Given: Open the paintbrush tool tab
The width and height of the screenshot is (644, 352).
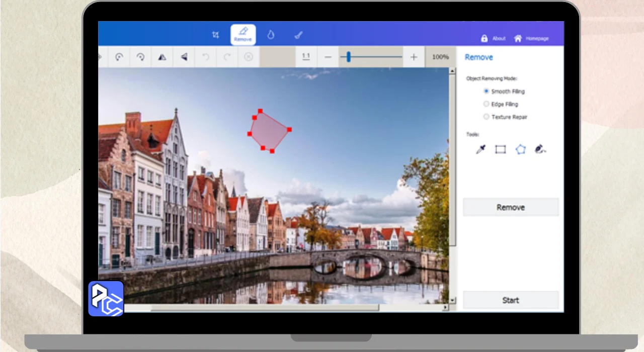Looking at the screenshot, I should pyautogui.click(x=298, y=35).
